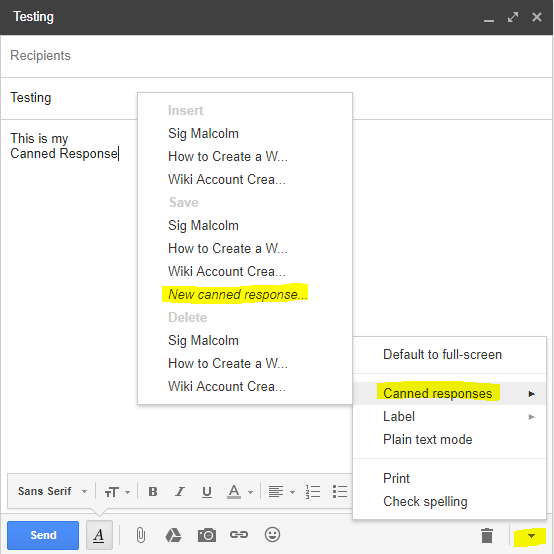Open the Sans Serif font dropdown
Image resolution: width=554 pixels, height=554 pixels.
[52, 491]
